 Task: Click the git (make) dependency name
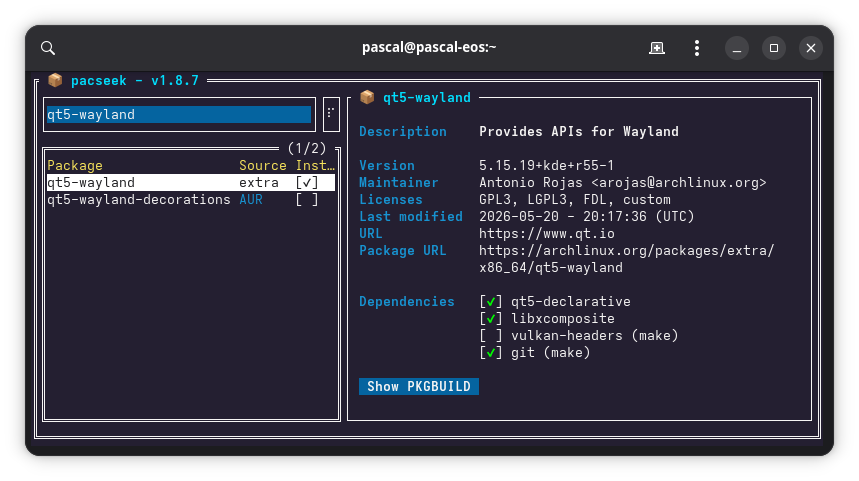pyautogui.click(x=551, y=352)
